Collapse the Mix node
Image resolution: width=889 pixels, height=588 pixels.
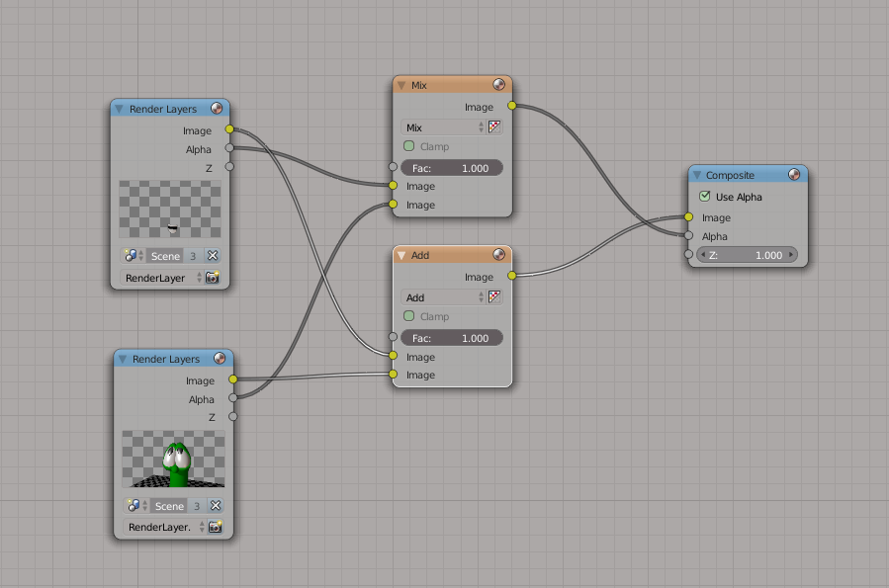pyautogui.click(x=401, y=85)
